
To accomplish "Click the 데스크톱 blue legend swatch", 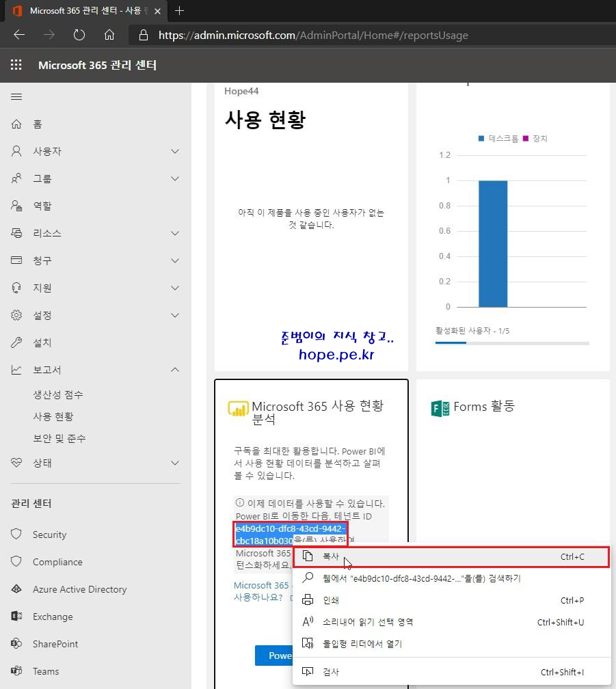I will (x=481, y=138).
